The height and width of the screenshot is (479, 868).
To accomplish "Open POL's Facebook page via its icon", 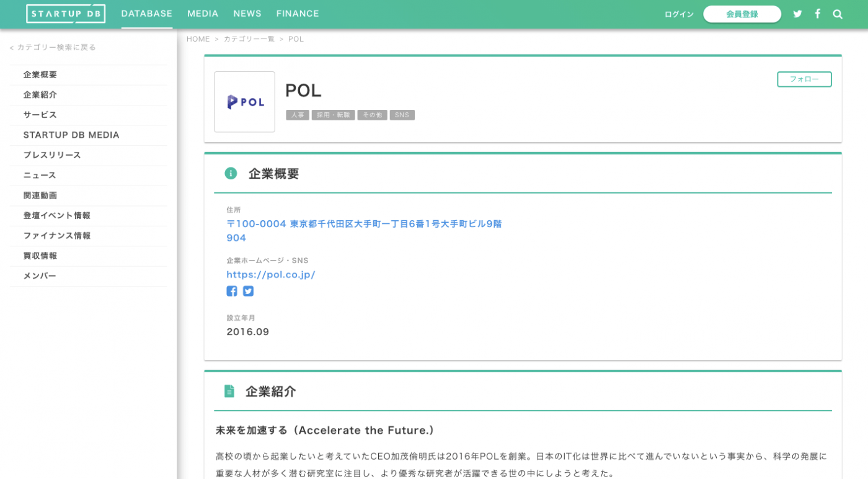I will 231,290.
